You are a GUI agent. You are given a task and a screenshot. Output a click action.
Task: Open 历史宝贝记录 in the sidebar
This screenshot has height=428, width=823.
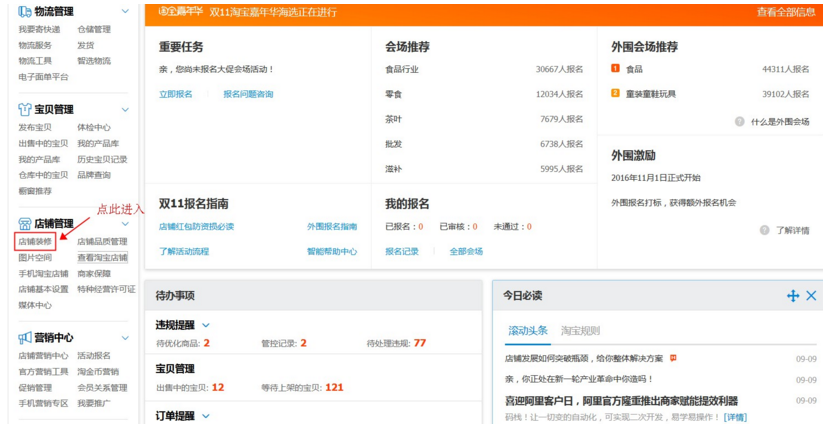pos(102,159)
